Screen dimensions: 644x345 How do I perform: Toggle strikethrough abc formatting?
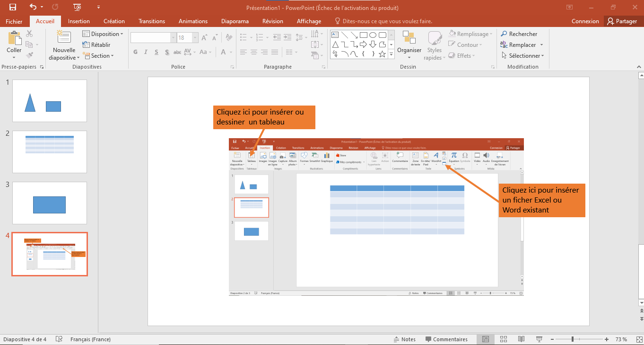click(177, 52)
